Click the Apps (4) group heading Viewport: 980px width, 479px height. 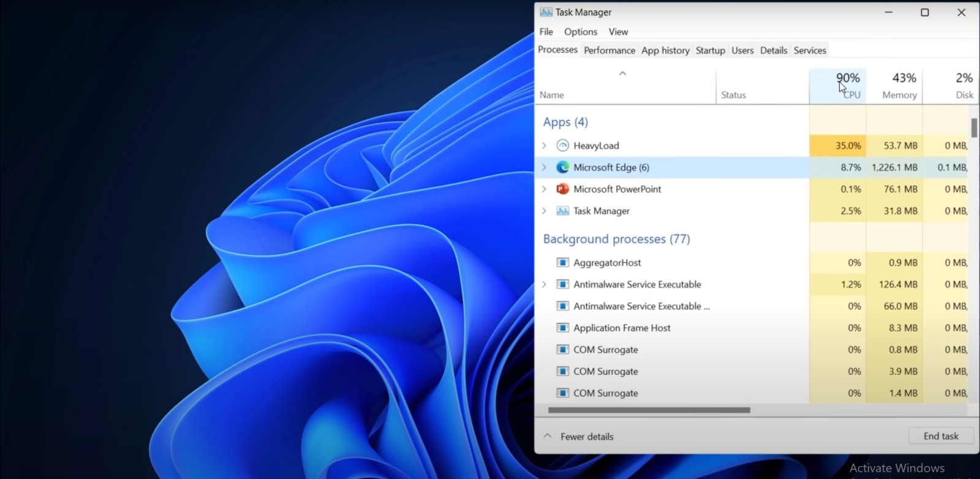[x=565, y=122]
